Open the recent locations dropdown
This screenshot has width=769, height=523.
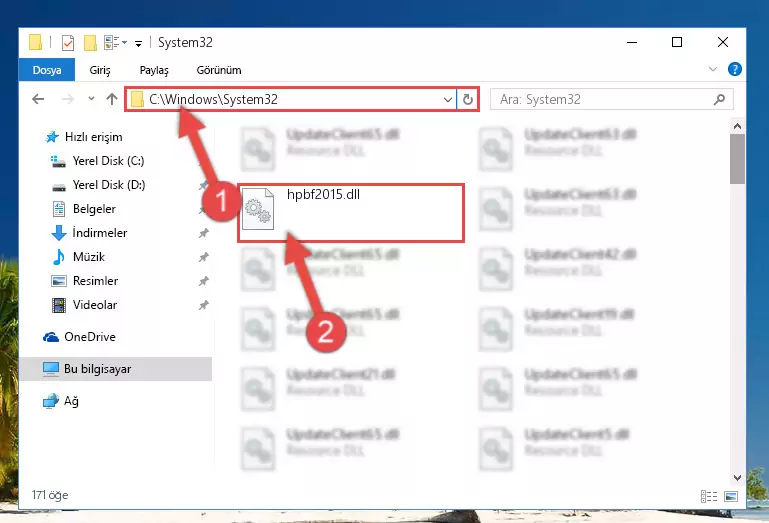click(91, 99)
